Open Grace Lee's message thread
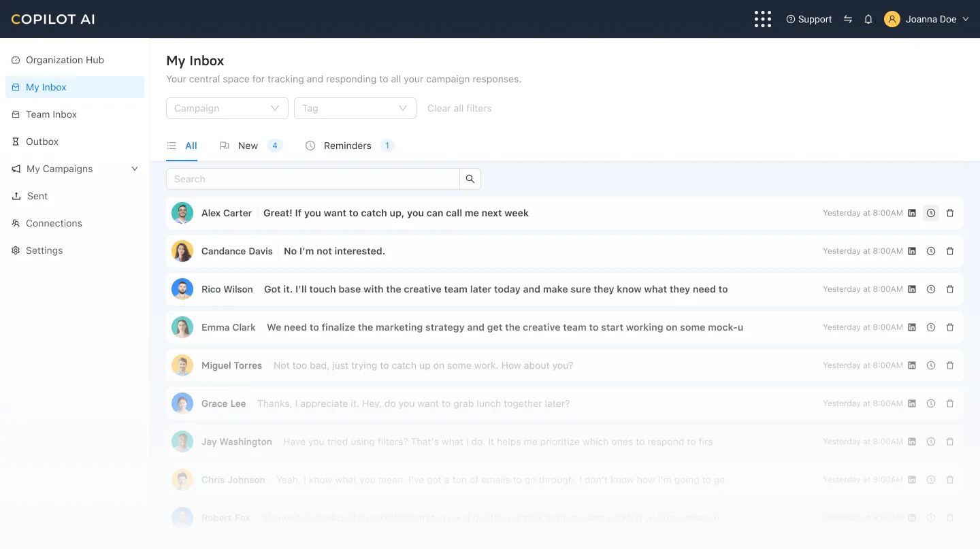 (412, 403)
